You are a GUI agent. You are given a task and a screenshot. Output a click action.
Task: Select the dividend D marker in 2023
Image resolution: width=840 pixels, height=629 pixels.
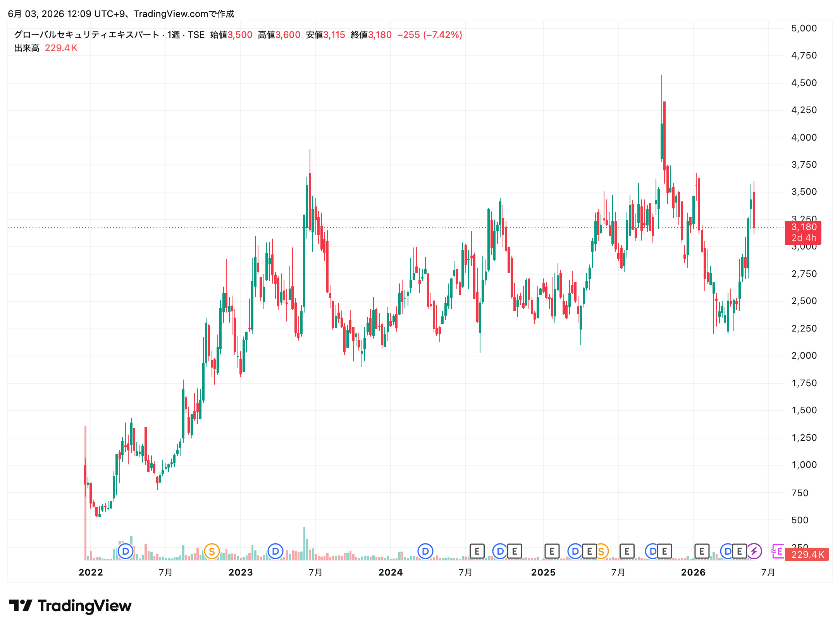pos(275,551)
